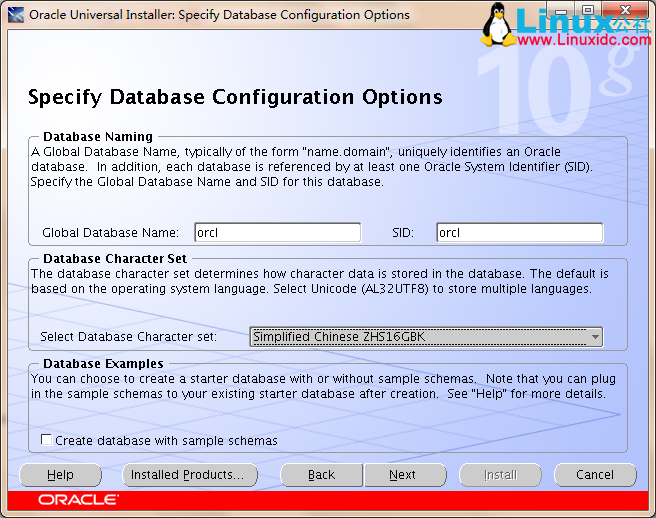Click the SID: label
Screen dimensions: 656x518
pyautogui.click(x=403, y=233)
